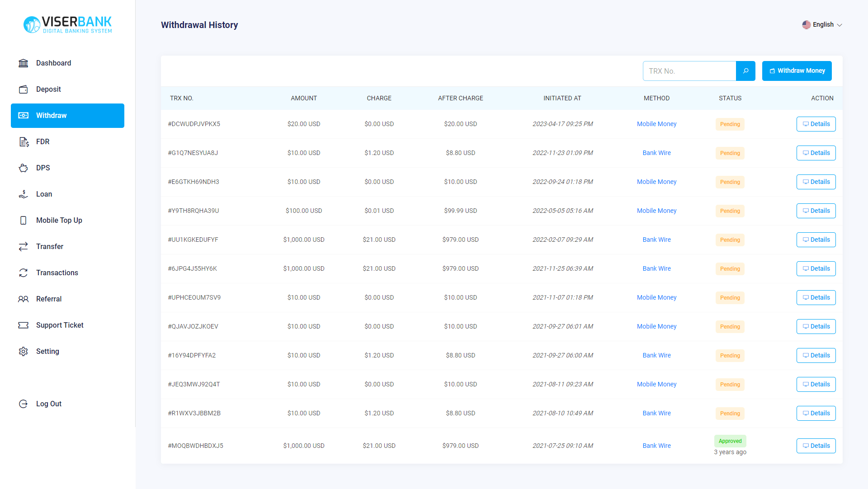Click date 2021-07-25 09:10 AM

tap(562, 446)
